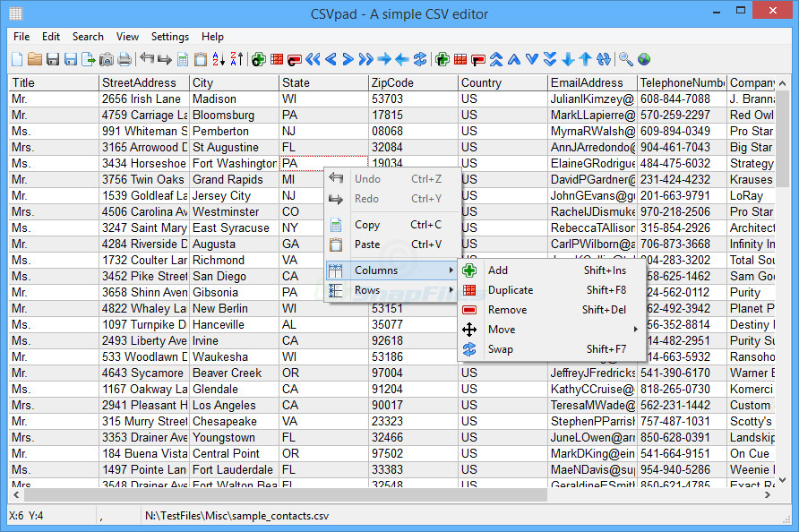Viewport: 799px width, 532px height.
Task: Click the new file icon in toolbar
Action: (x=17, y=59)
